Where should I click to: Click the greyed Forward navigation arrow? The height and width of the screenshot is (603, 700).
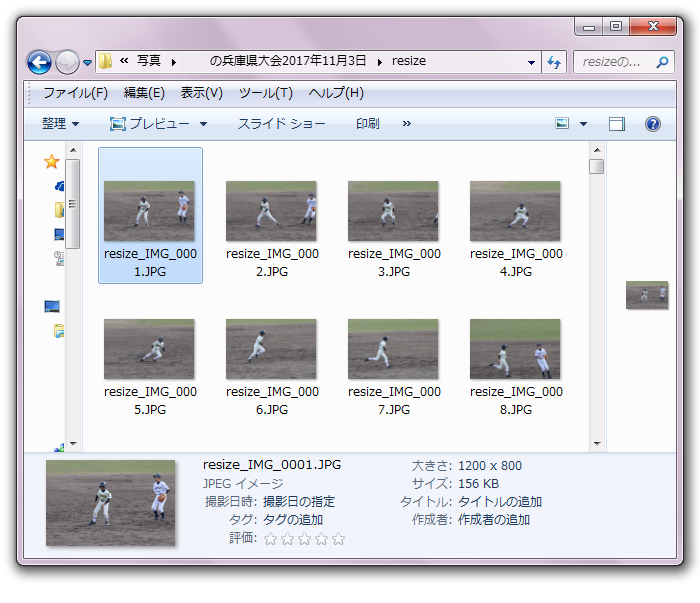click(67, 62)
